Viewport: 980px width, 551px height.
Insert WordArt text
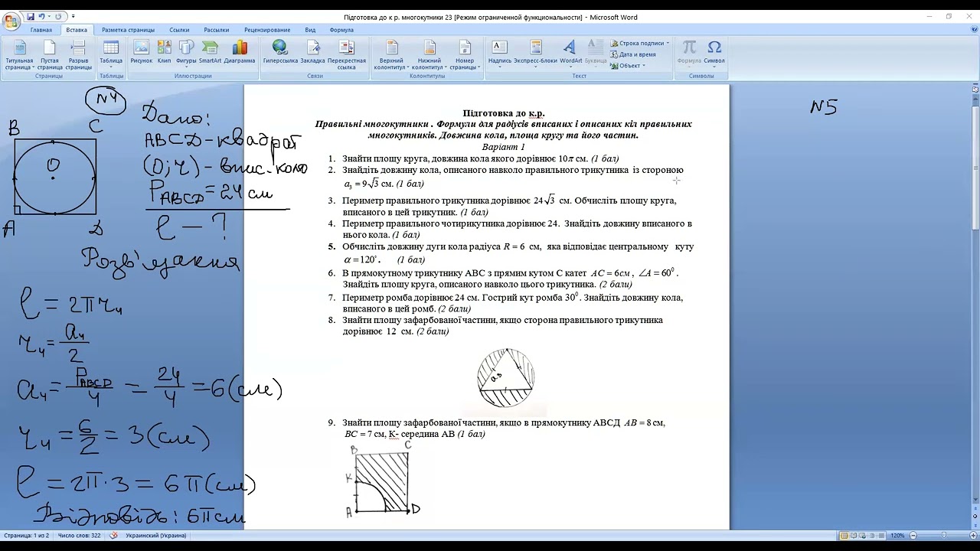pyautogui.click(x=570, y=52)
